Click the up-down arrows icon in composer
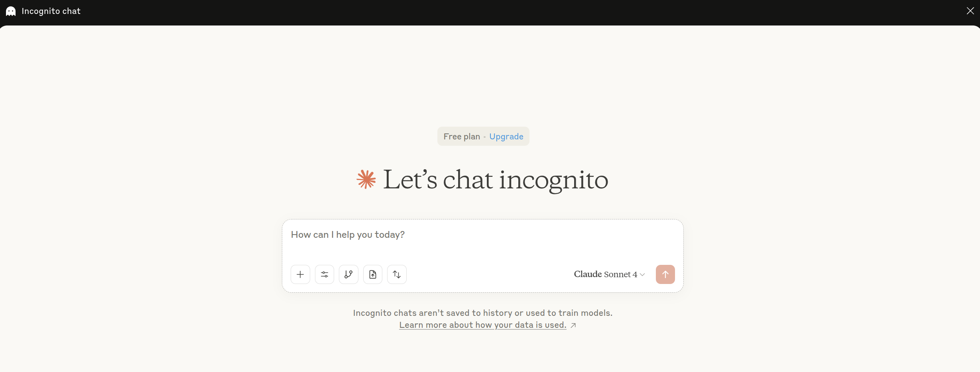 click(397, 274)
